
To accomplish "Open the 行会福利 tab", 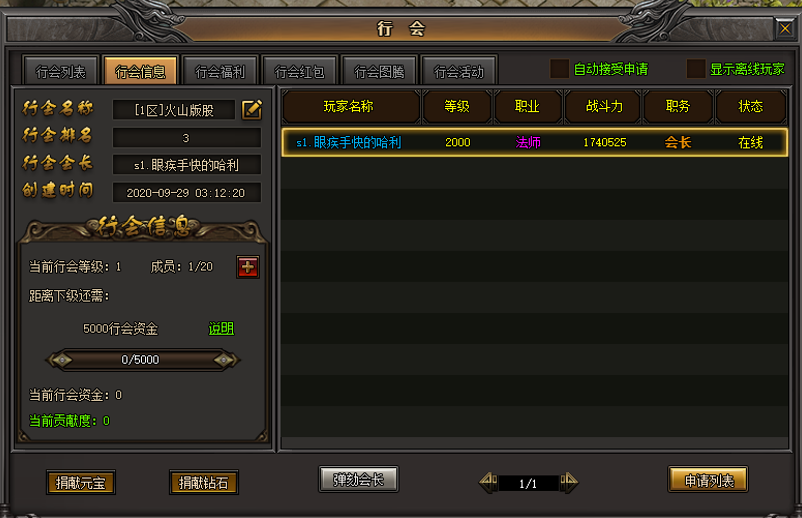I will pyautogui.click(x=220, y=71).
